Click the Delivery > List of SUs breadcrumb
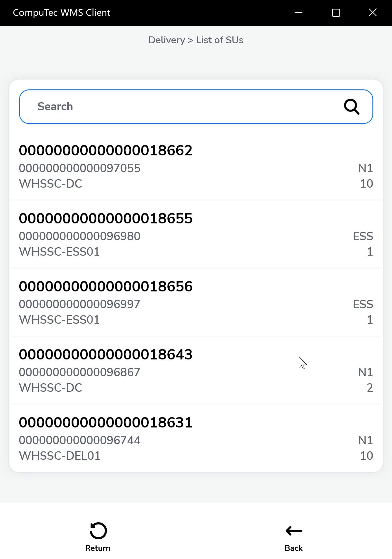Screen dimensions: 392x559 pyautogui.click(x=196, y=40)
